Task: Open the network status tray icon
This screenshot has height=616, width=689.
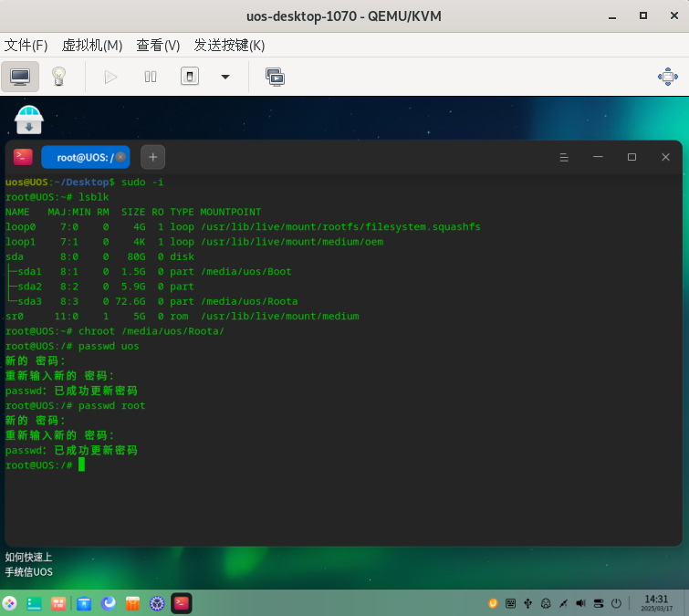Action: pyautogui.click(x=563, y=604)
